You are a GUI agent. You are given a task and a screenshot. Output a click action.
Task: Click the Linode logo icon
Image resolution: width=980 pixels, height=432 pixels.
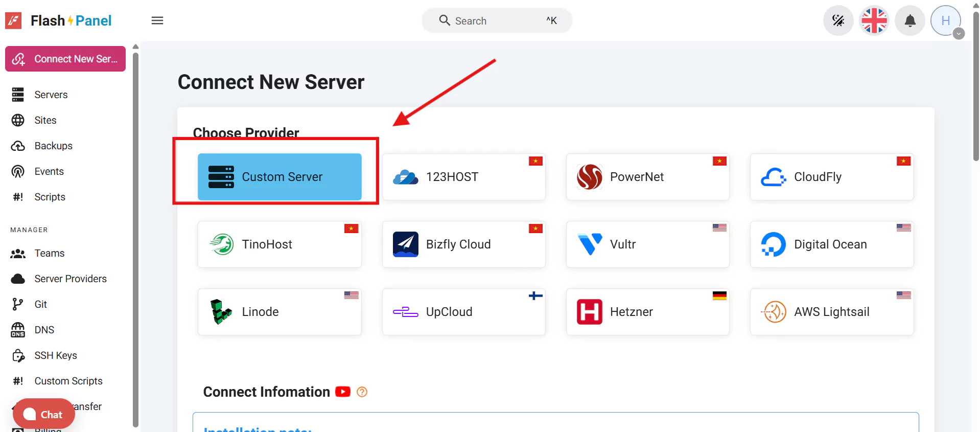[x=221, y=312]
